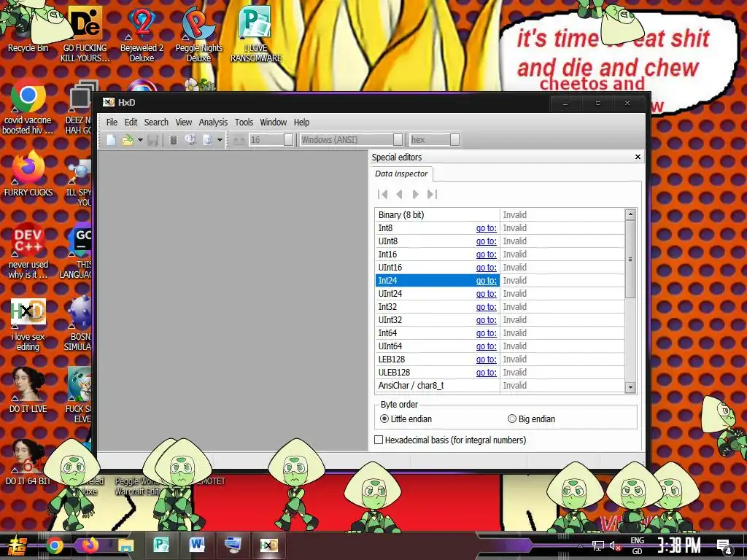The image size is (747, 560).
Task: Click the greyed Save disk icon
Action: point(153,139)
